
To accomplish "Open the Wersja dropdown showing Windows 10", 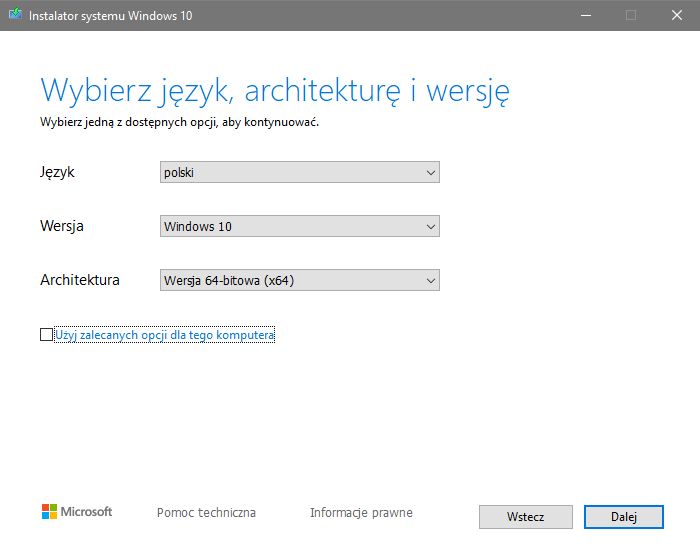I will [x=300, y=226].
